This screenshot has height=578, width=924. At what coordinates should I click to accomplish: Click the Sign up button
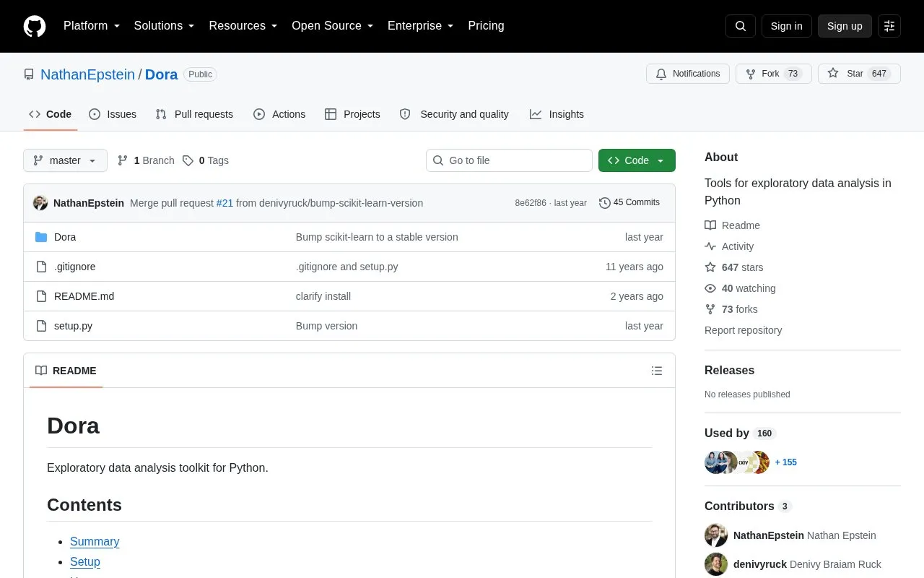845,26
